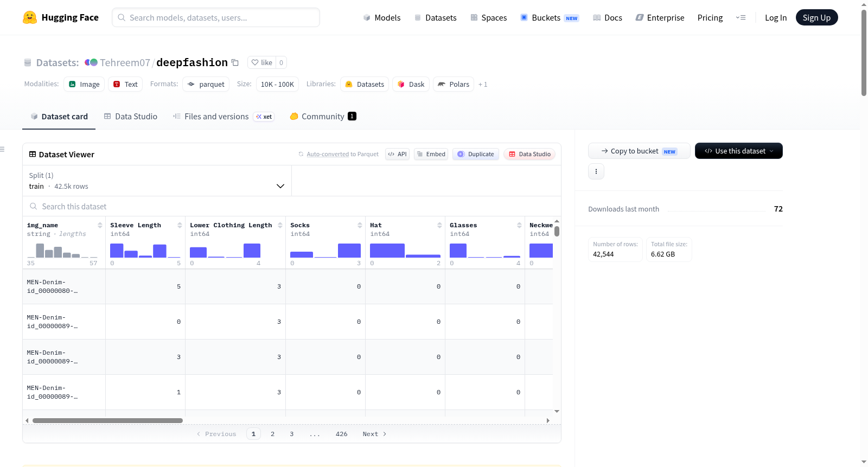Focus the Search this dataset field
Image resolution: width=868 pixels, height=467 pixels.
pos(292,207)
